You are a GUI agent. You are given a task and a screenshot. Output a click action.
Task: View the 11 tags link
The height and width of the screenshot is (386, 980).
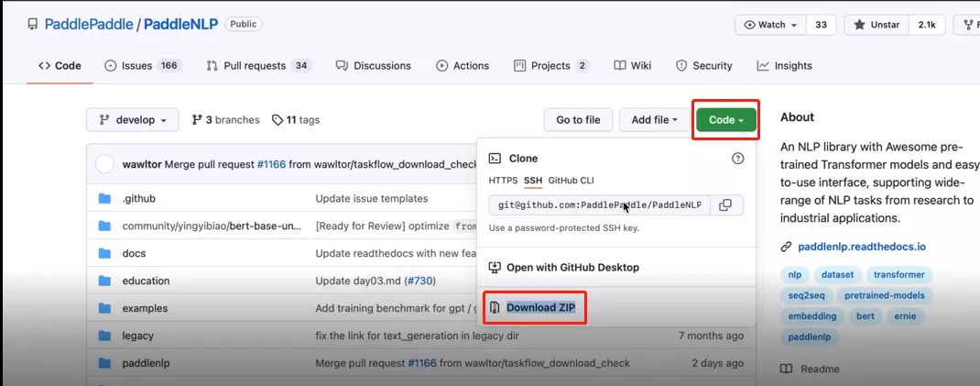click(296, 120)
